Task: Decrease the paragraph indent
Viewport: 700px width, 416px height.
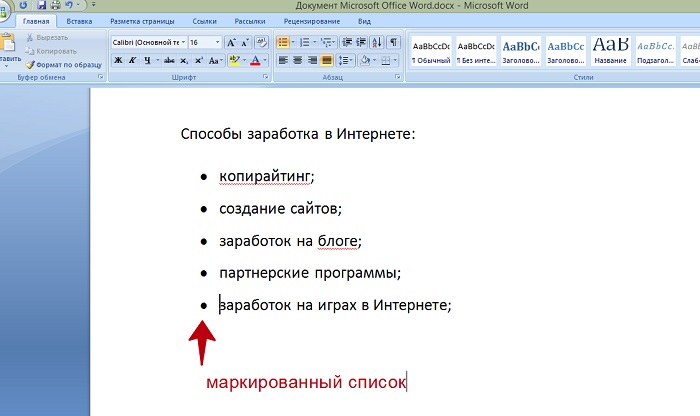Action: [x=347, y=42]
